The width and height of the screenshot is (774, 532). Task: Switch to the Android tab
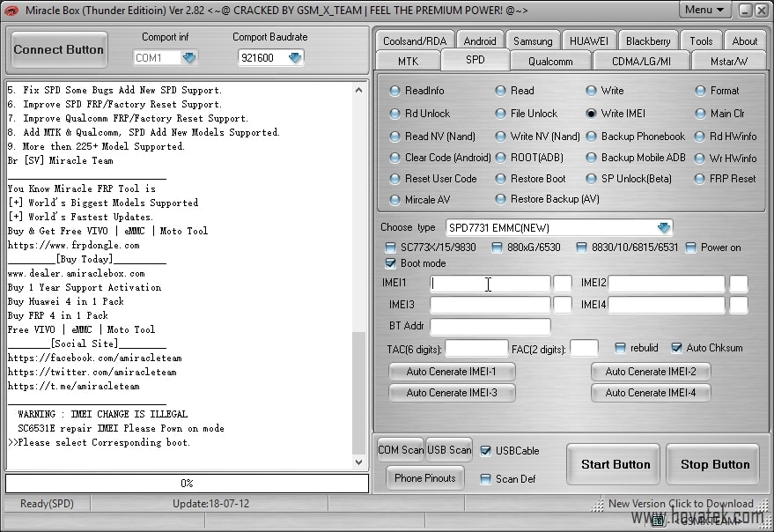coord(480,41)
